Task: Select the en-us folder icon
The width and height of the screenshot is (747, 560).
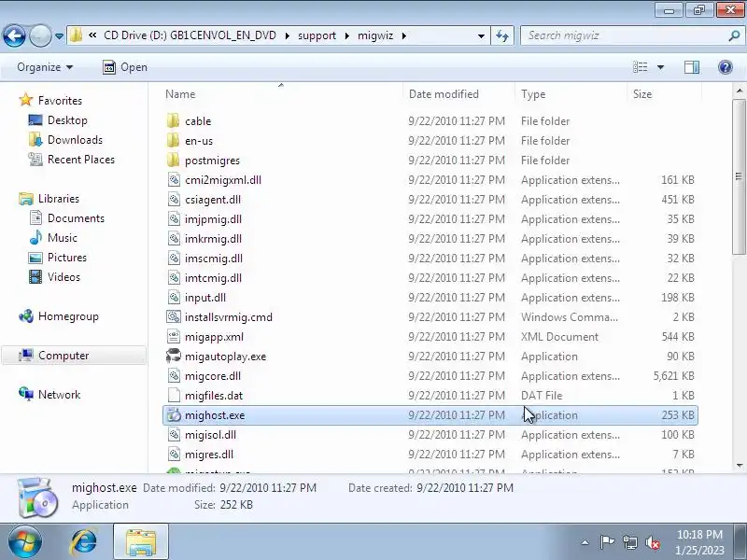Action: click(174, 141)
